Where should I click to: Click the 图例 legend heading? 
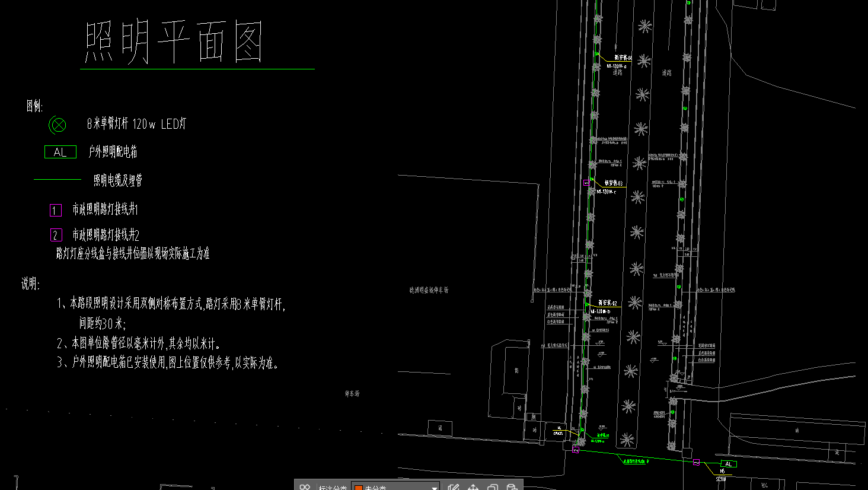(34, 106)
